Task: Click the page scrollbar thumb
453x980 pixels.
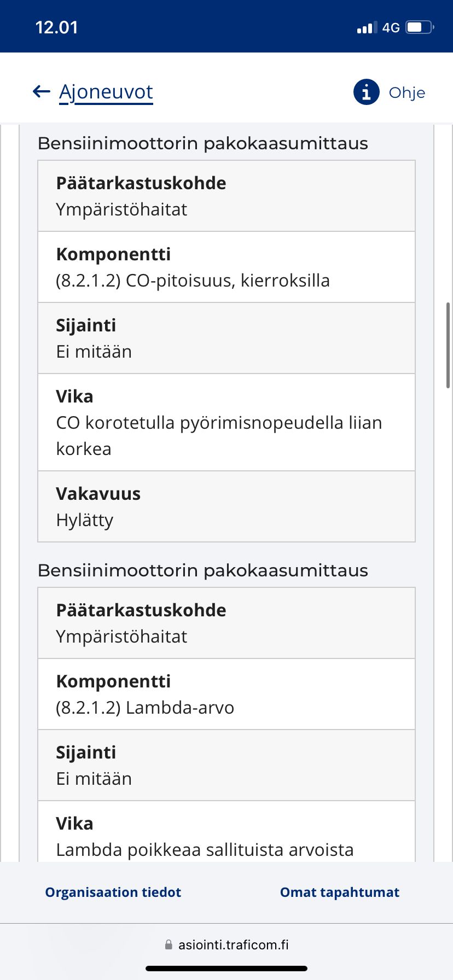Action: 448,345
